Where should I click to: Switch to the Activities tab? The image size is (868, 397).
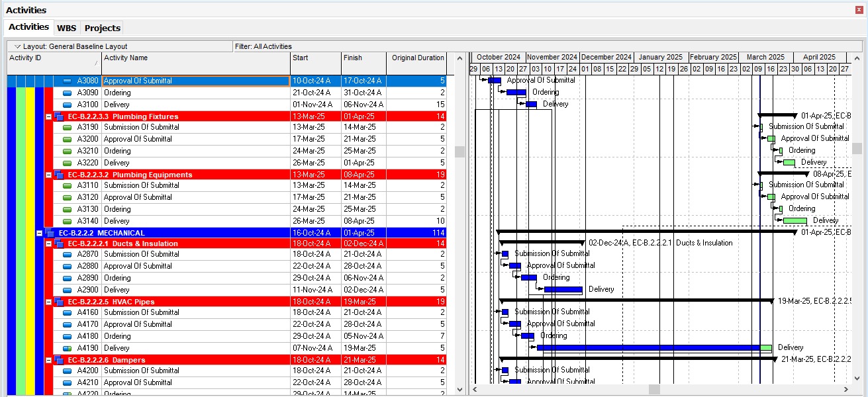pos(28,27)
